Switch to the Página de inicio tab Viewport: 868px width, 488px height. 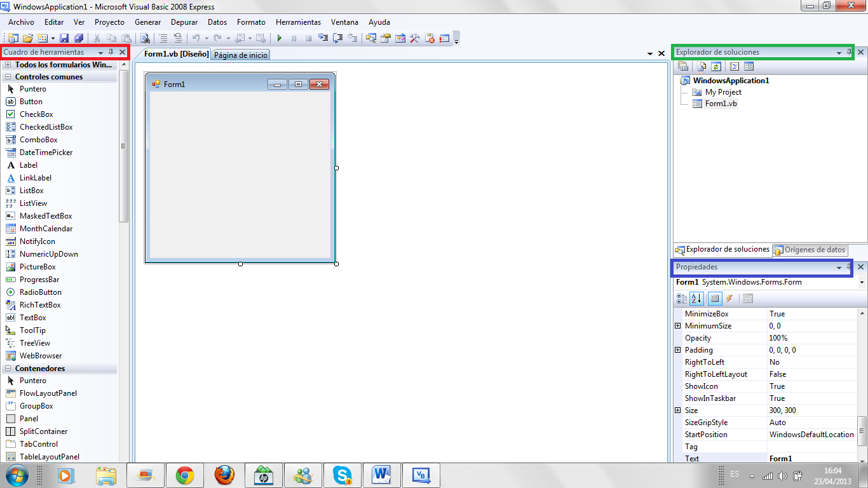240,54
